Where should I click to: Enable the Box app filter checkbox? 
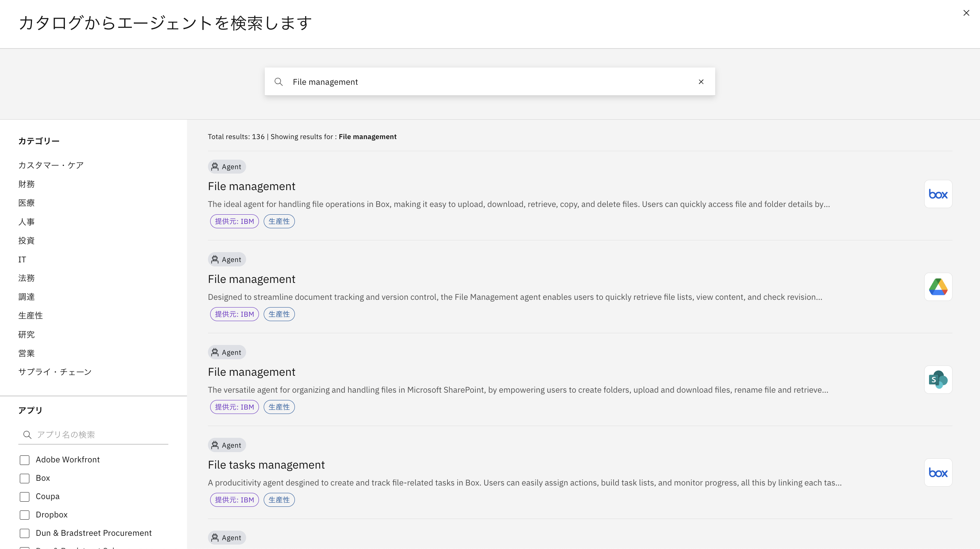pos(25,478)
